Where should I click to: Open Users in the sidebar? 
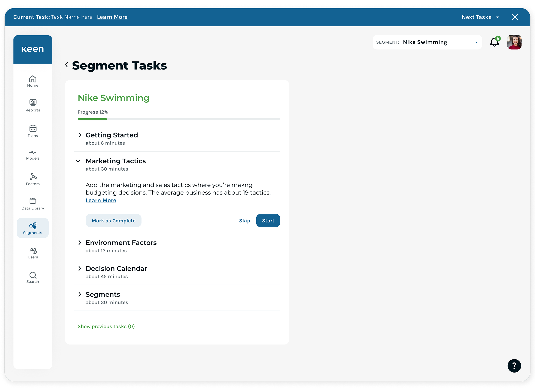coord(33,253)
